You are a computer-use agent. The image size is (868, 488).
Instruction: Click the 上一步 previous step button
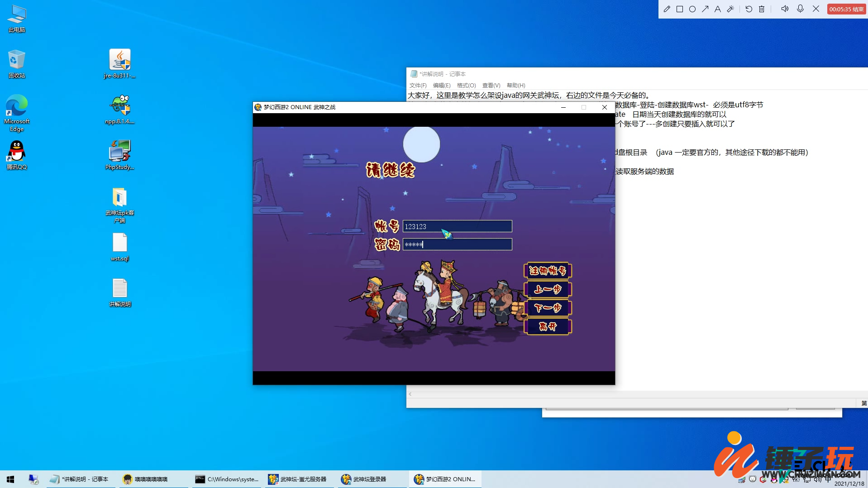pyautogui.click(x=548, y=289)
